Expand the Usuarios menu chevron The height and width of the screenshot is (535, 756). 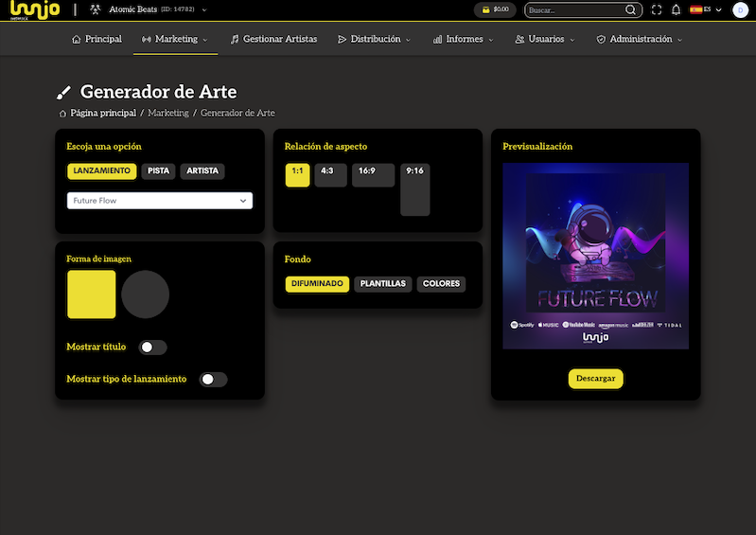coord(572,40)
